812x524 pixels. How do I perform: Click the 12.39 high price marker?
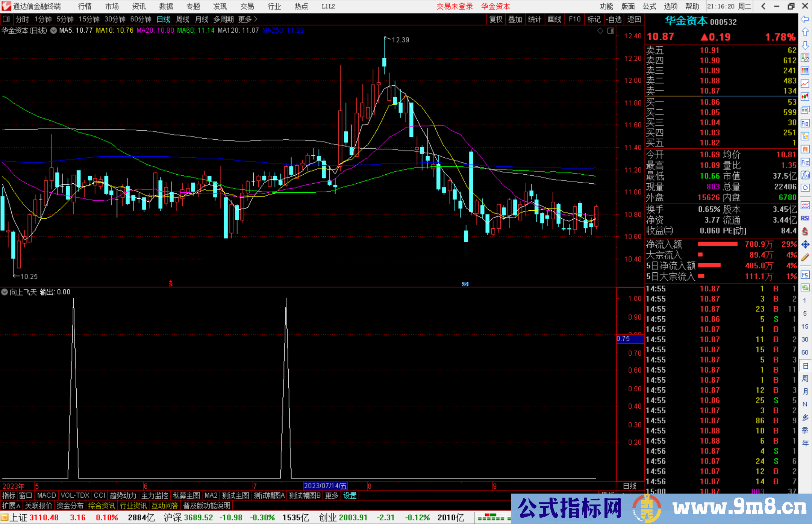click(400, 40)
